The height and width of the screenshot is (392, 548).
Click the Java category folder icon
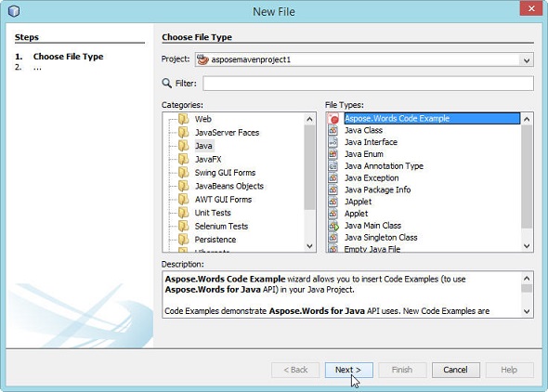184,146
